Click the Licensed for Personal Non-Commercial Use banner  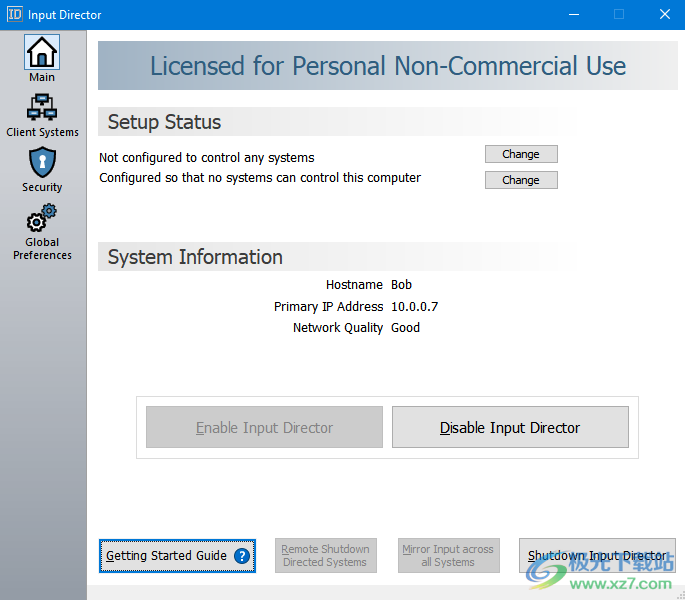(x=387, y=66)
